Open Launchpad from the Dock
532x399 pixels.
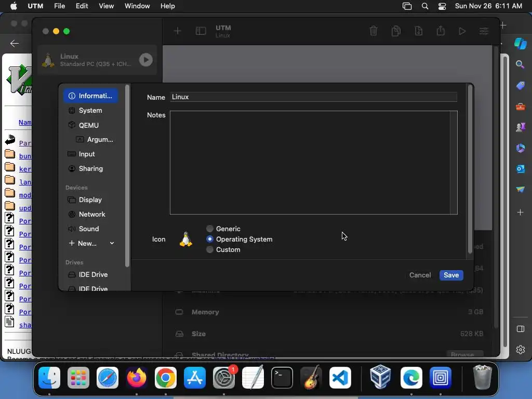point(78,378)
